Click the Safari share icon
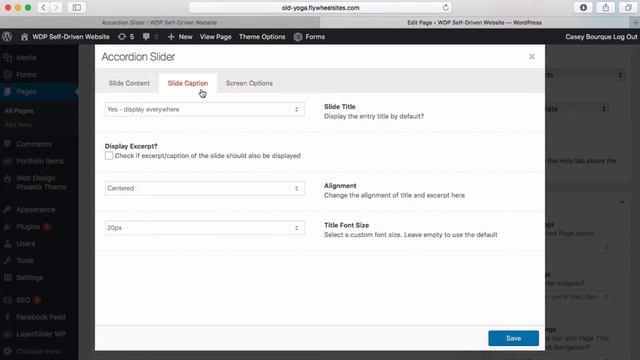Image resolution: width=640 pixels, height=360 pixels. coord(606,7)
